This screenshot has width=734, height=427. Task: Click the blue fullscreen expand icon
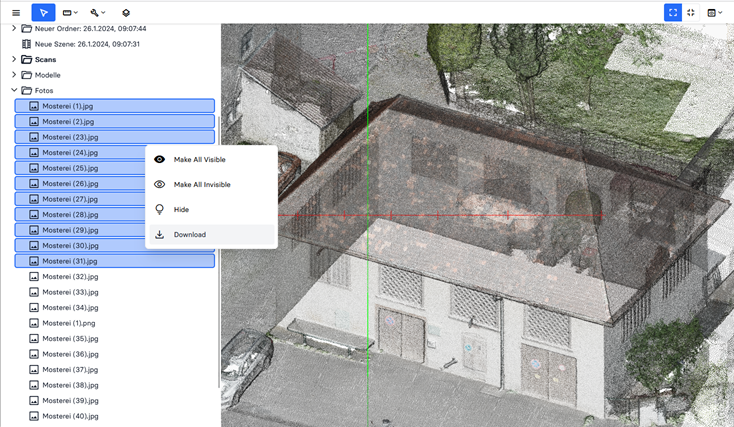tap(673, 12)
